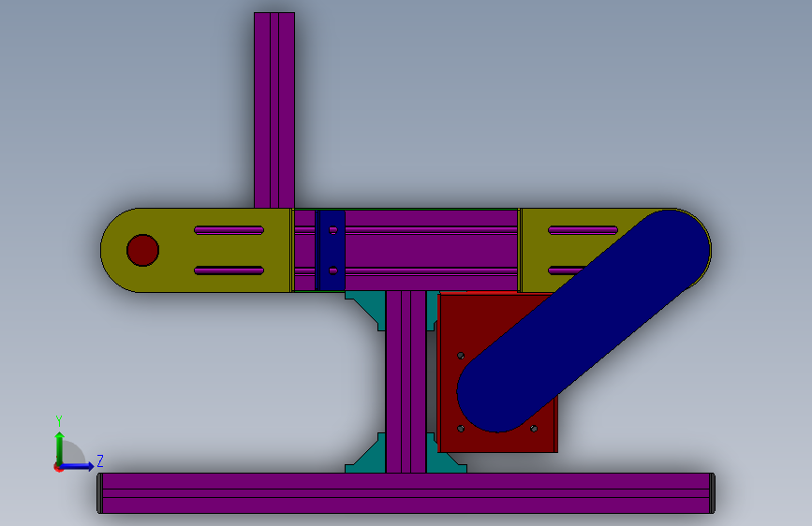
Task: Select the lower-right screw hole on the red plate
Action: point(534,429)
